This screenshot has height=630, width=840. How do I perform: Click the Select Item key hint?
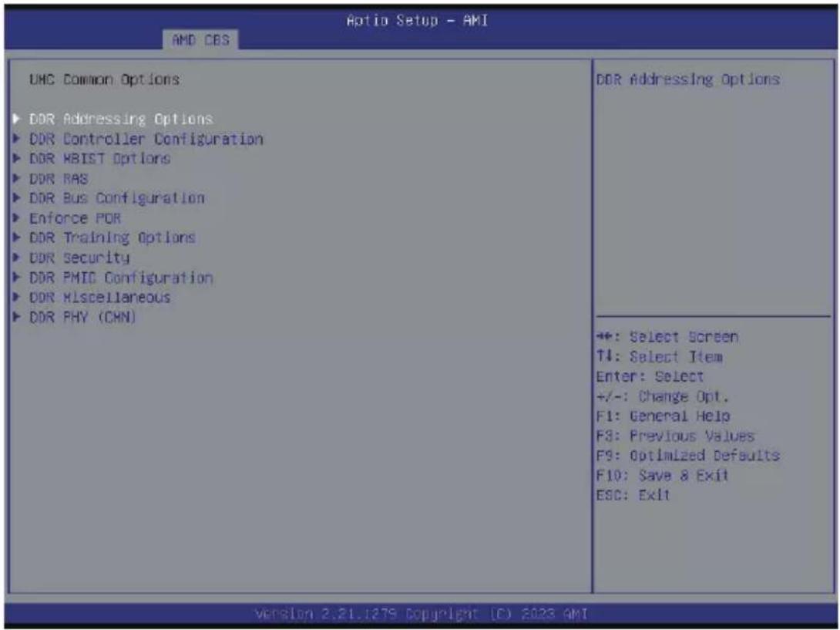[x=660, y=357]
